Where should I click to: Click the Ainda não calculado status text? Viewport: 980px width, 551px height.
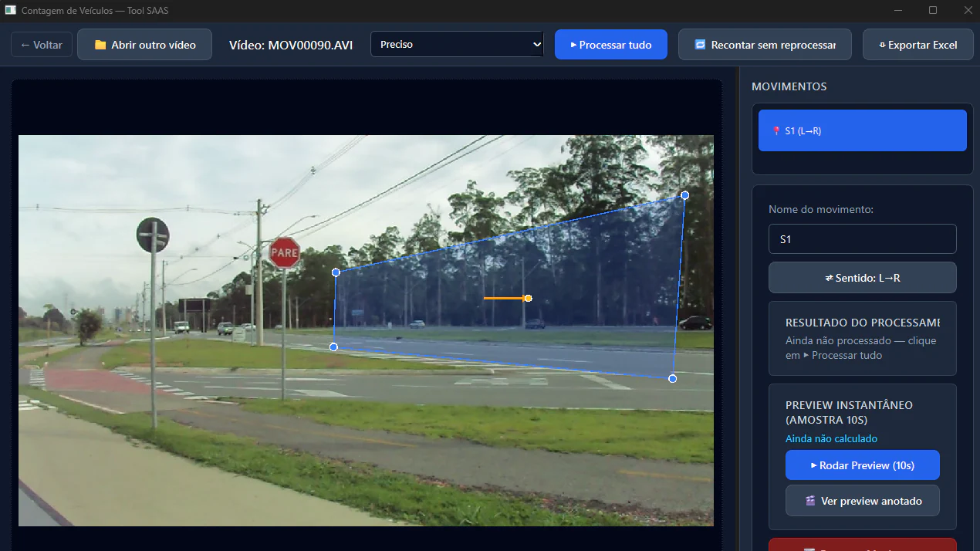pos(831,438)
